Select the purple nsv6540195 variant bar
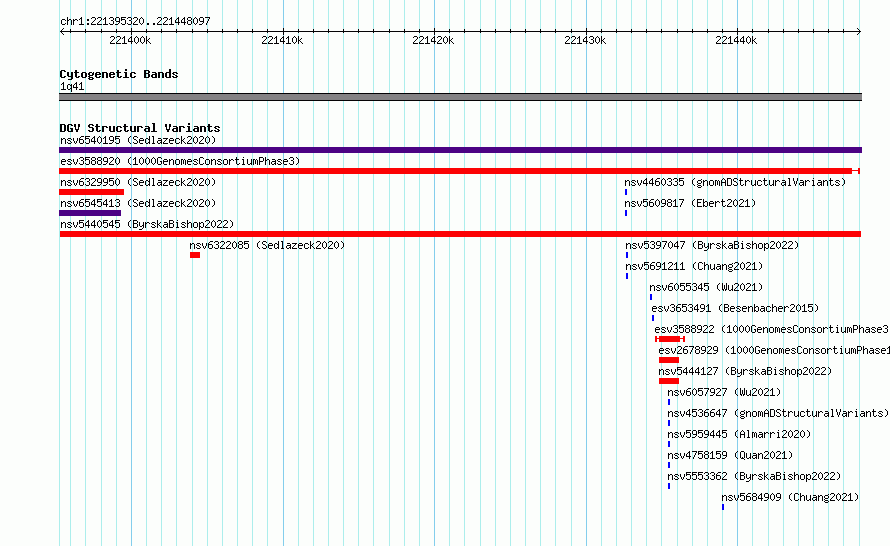The width and height of the screenshot is (890, 546). [x=460, y=150]
